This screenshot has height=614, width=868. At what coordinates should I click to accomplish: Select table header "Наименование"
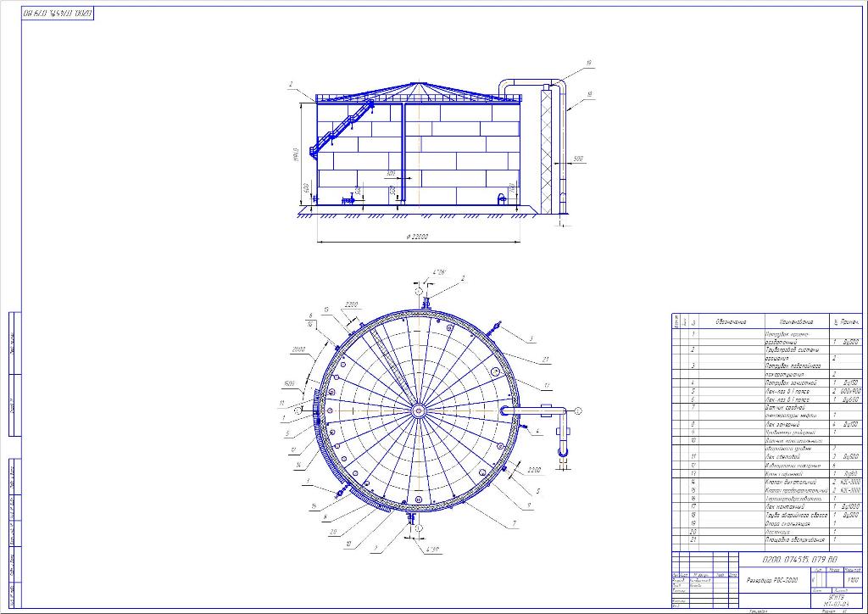tap(797, 321)
